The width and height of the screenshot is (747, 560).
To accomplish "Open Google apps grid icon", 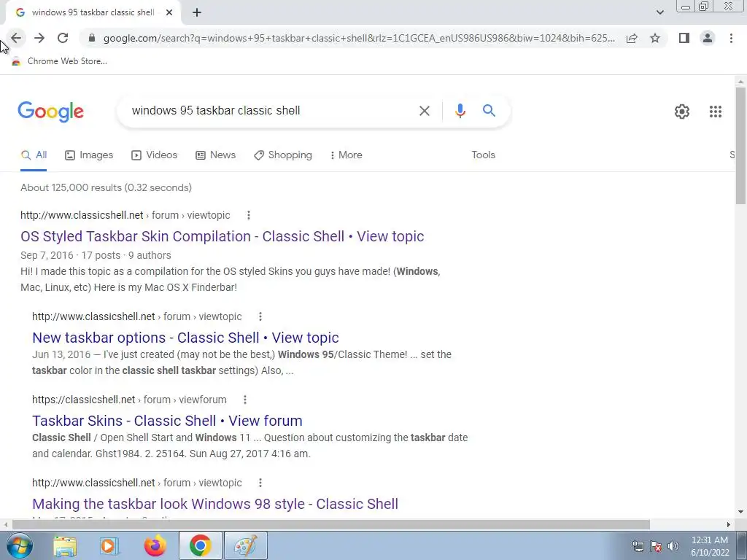I will (x=715, y=112).
